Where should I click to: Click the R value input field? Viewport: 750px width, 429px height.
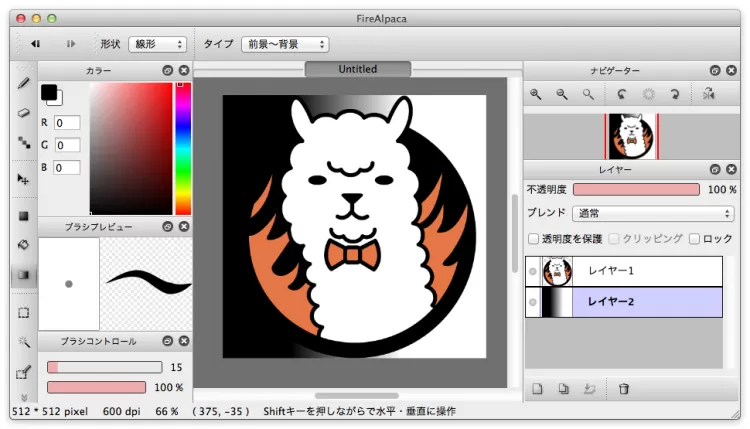66,123
